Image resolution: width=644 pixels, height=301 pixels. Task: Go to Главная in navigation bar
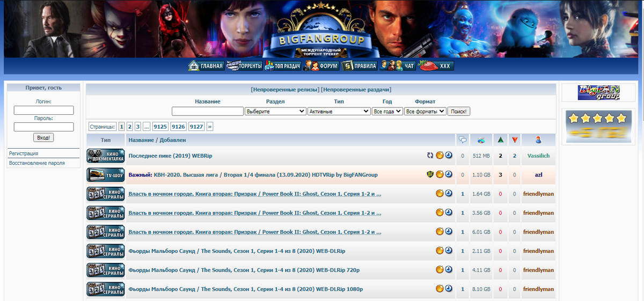(x=206, y=66)
